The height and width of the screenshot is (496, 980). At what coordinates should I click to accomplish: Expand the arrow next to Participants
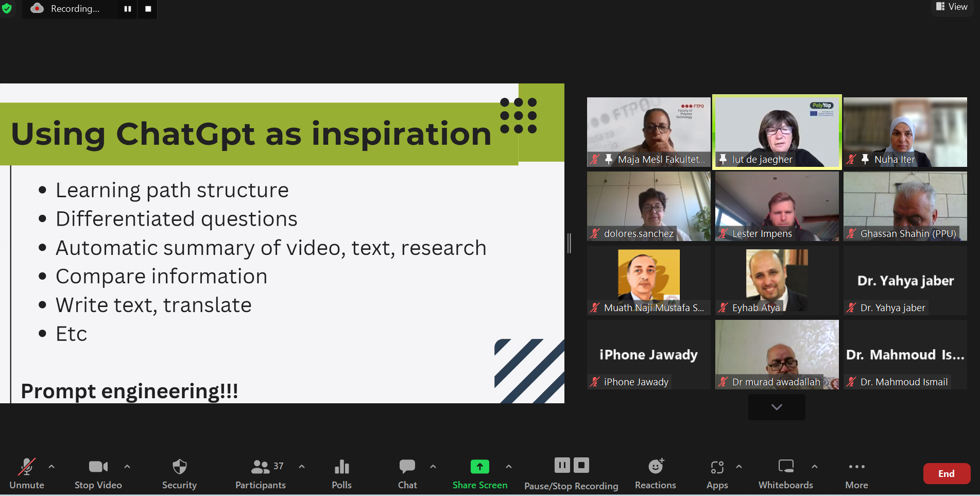(x=302, y=467)
